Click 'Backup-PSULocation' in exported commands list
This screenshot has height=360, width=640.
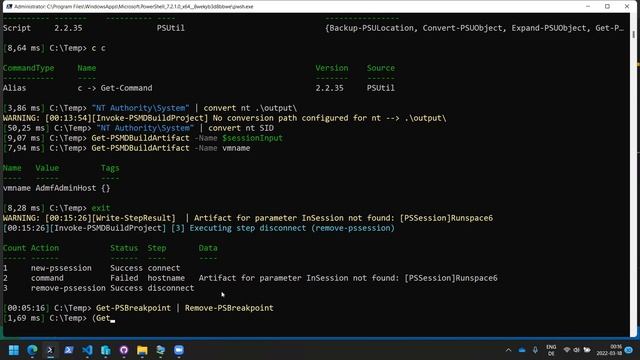point(371,28)
